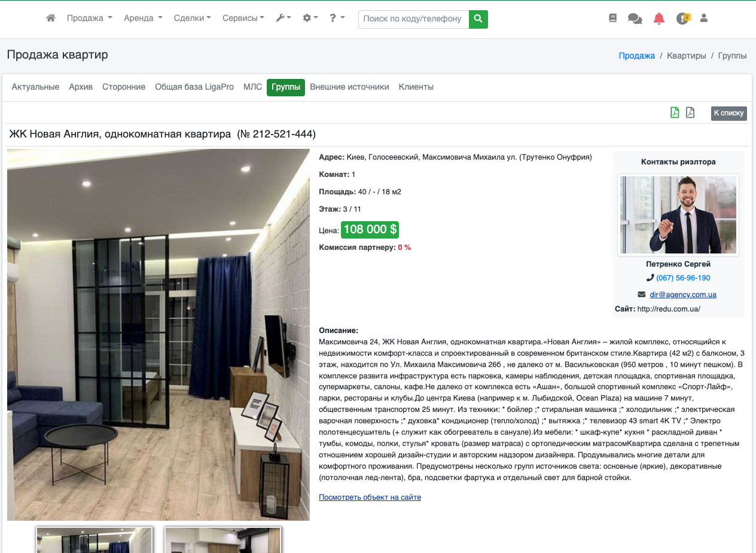The image size is (756, 553).
Task: Call the realtor via the phone icon
Action: (x=650, y=278)
